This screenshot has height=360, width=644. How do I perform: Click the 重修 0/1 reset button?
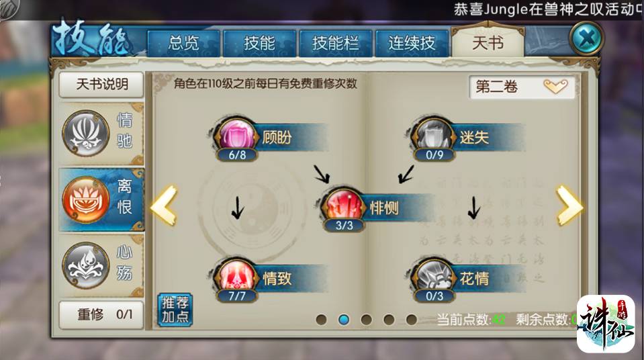tap(101, 315)
